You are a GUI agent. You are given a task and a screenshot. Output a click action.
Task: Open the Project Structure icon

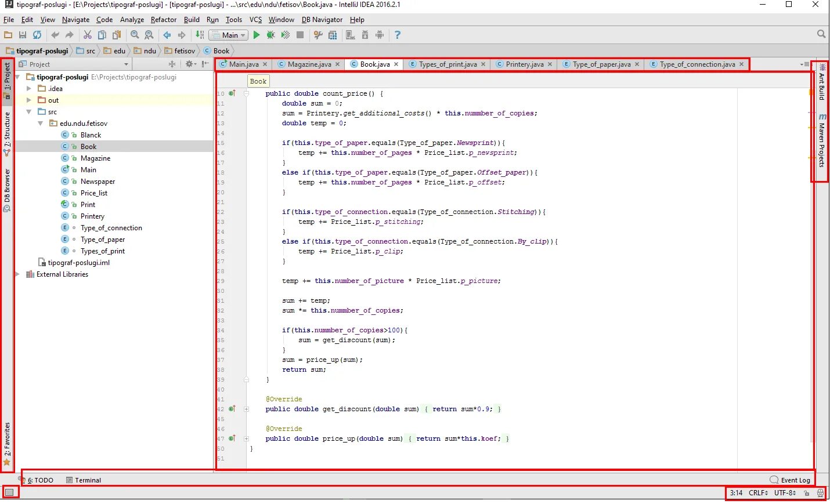coord(333,35)
